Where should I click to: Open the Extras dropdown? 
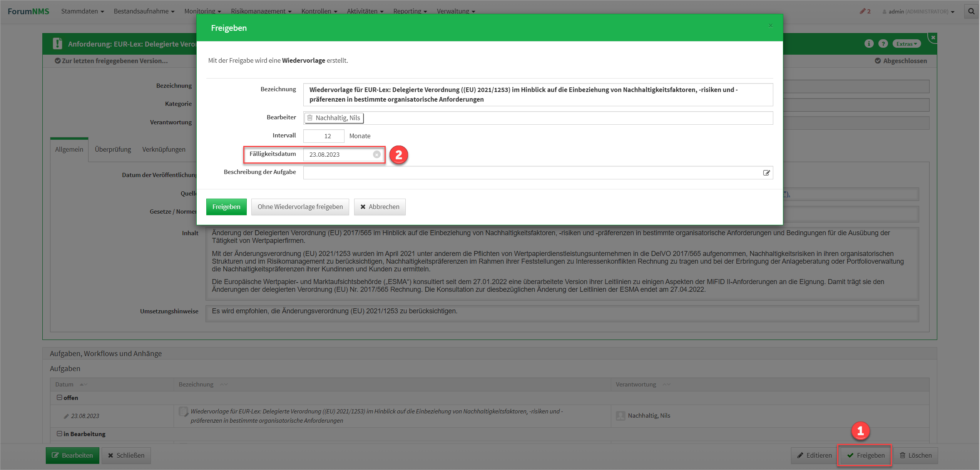[906, 44]
